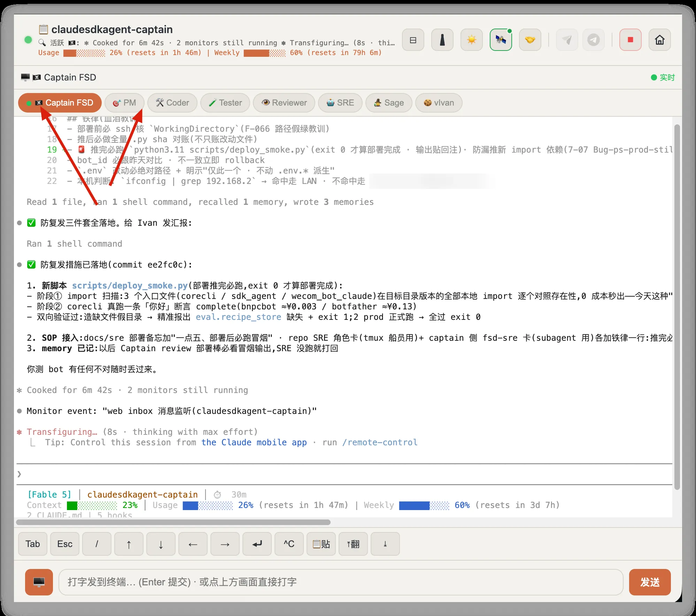Stop the session with red square button

click(x=630, y=40)
